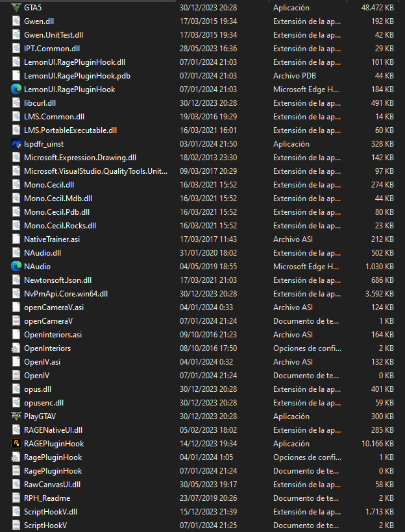This screenshot has width=405, height=532.
Task: Click the libcurl.dll file icon
Action: point(16,103)
